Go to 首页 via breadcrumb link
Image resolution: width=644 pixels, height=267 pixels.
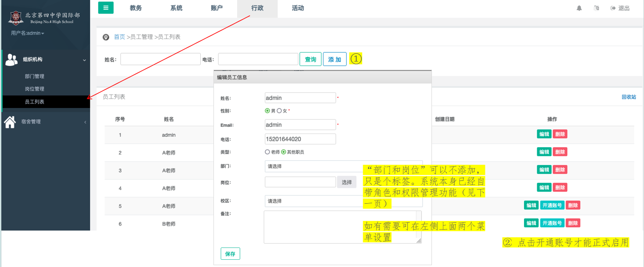(x=119, y=37)
